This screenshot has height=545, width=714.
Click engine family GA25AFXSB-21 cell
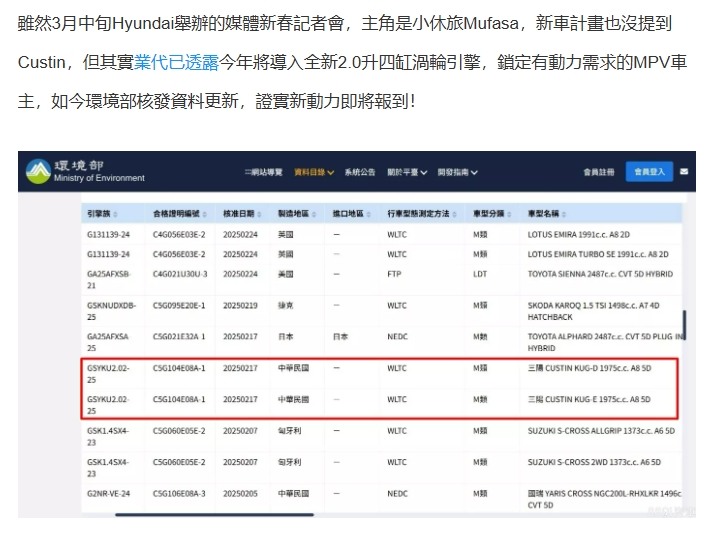coord(109,280)
